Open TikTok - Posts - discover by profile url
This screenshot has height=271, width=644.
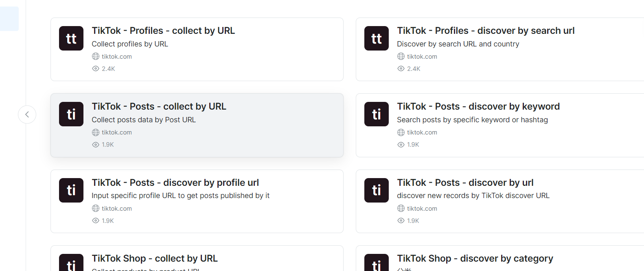pos(175,183)
